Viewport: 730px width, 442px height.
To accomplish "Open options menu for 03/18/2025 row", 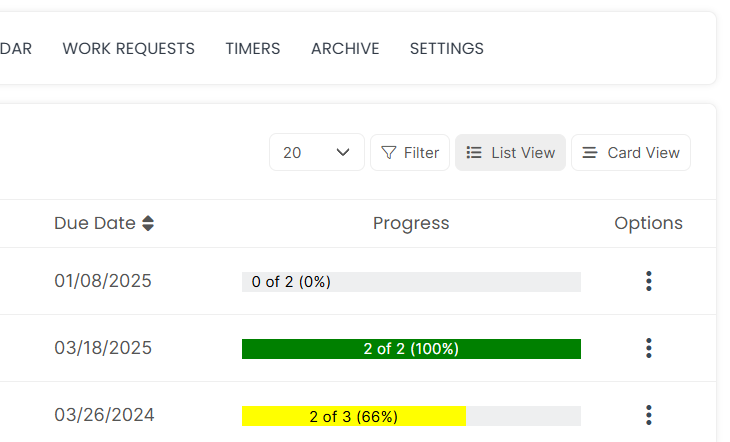I will 649,348.
